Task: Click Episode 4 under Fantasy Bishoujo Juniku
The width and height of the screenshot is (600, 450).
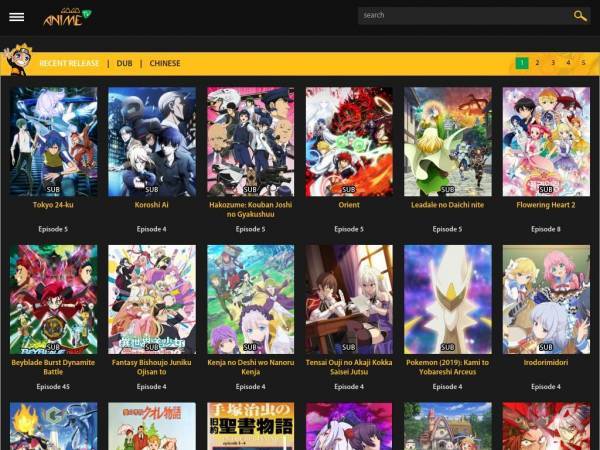Action: click(x=152, y=387)
